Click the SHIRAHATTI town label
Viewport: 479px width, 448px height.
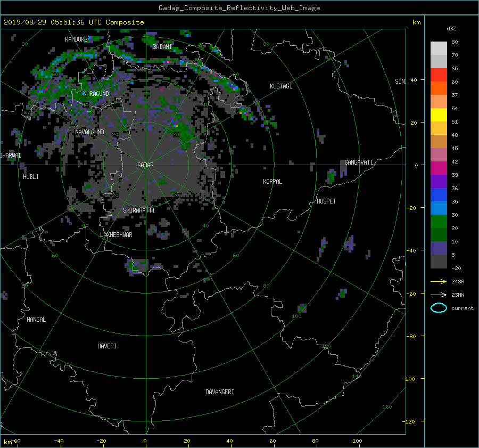pos(139,210)
